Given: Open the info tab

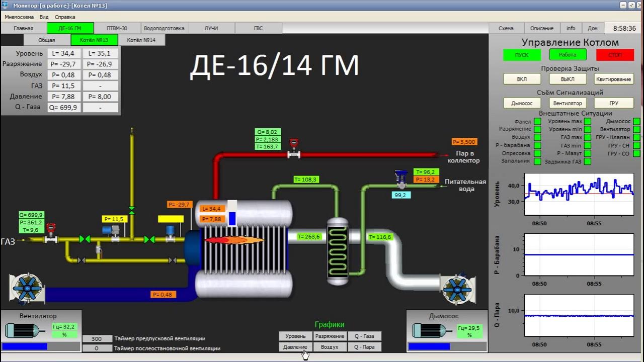Looking at the screenshot, I should pos(571,28).
